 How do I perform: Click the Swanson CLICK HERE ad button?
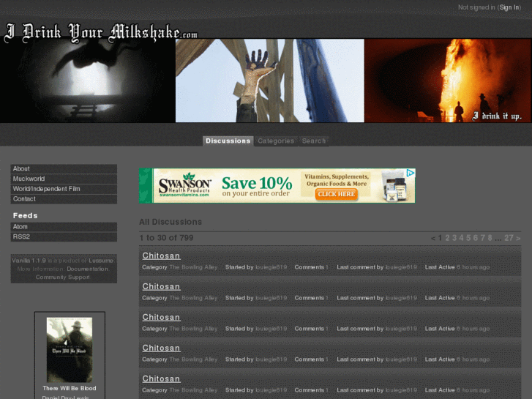click(x=336, y=194)
